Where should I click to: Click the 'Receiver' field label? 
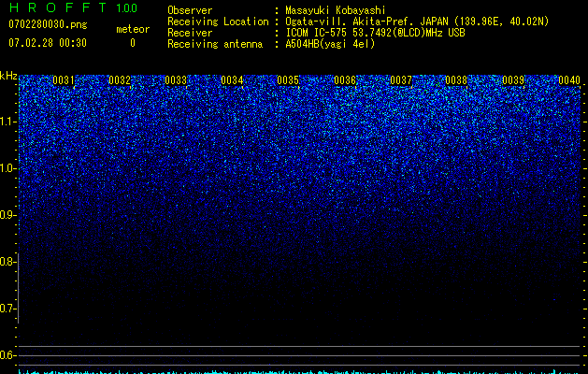pos(190,33)
